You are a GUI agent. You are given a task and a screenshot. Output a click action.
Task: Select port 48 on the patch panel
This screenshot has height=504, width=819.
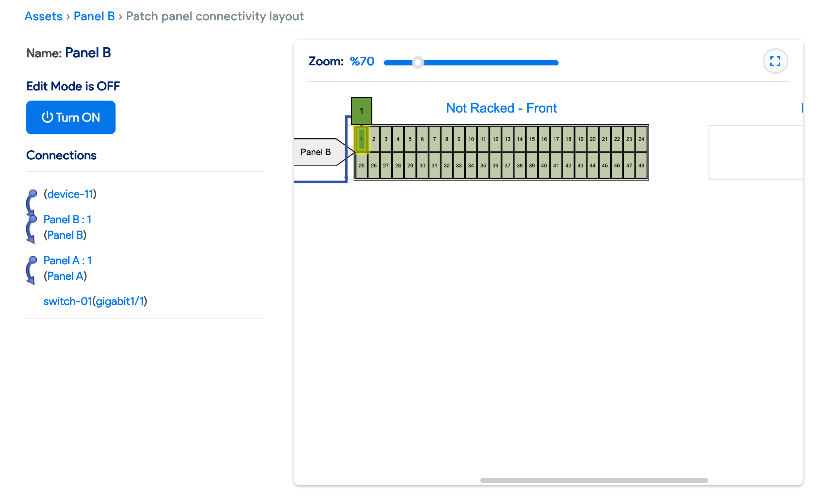[x=641, y=166]
